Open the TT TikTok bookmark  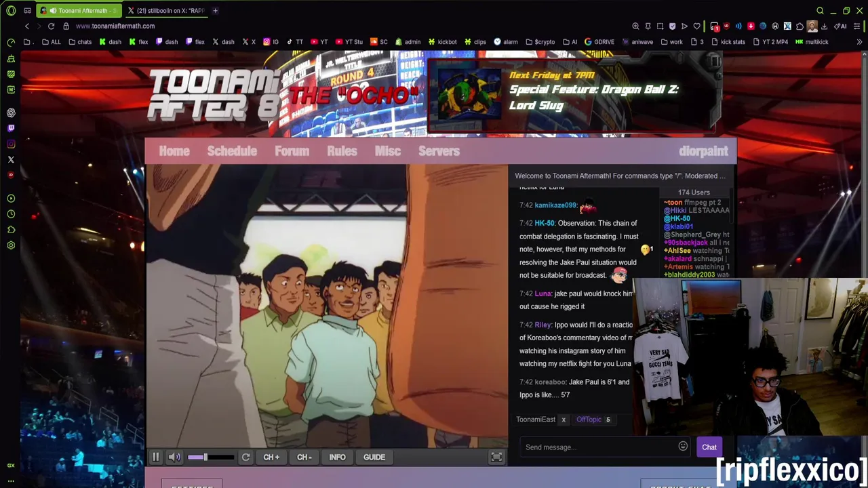pyautogui.click(x=295, y=42)
